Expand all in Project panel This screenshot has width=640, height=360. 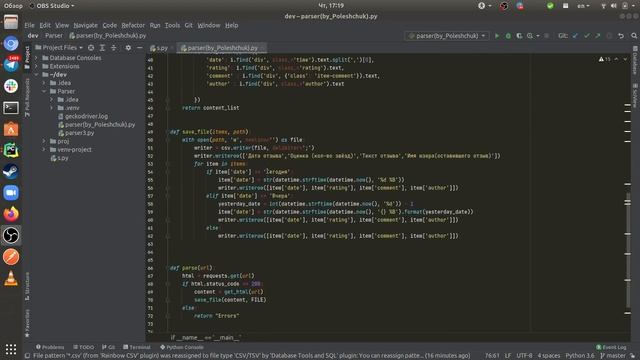[102, 48]
